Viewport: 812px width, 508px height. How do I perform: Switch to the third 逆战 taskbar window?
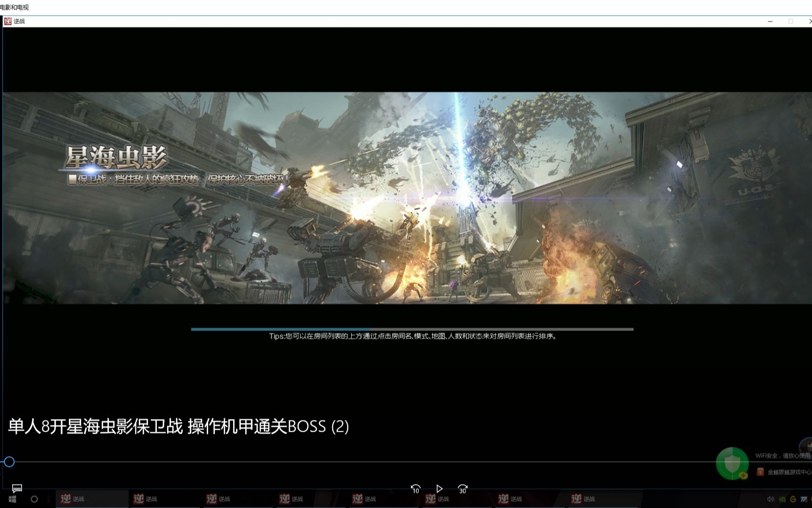(237, 499)
